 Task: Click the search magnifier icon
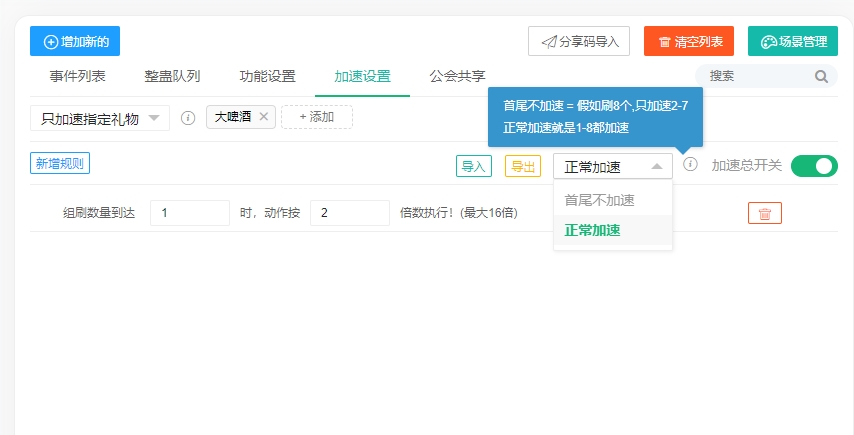[821, 76]
